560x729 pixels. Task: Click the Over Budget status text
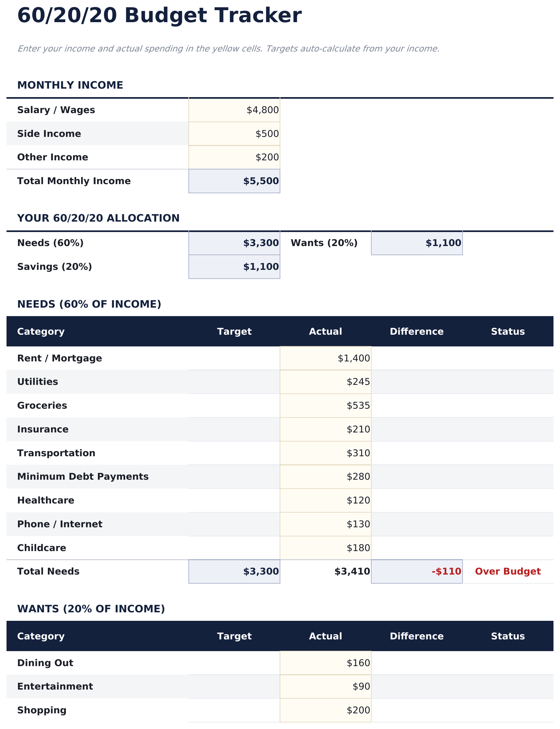(x=508, y=571)
